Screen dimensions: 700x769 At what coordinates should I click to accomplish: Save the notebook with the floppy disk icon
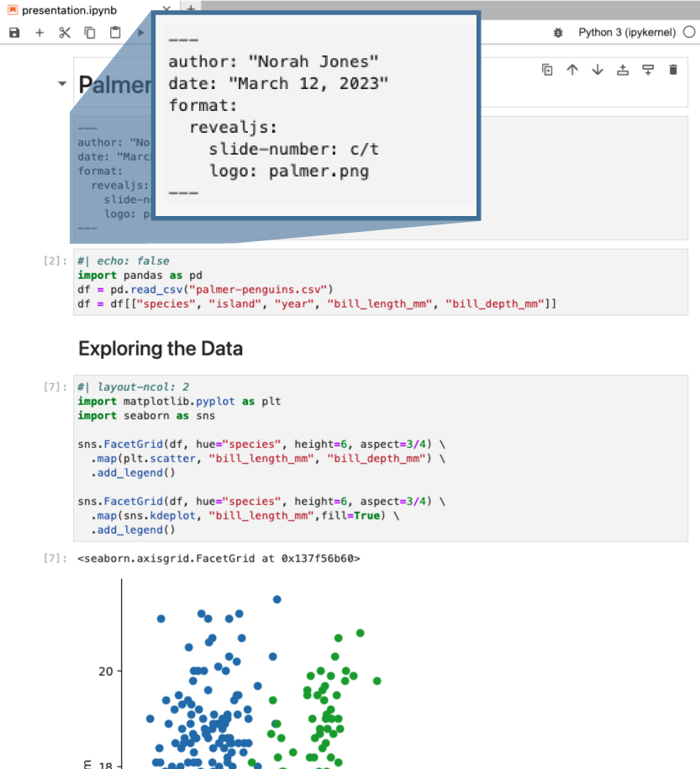(x=15, y=33)
